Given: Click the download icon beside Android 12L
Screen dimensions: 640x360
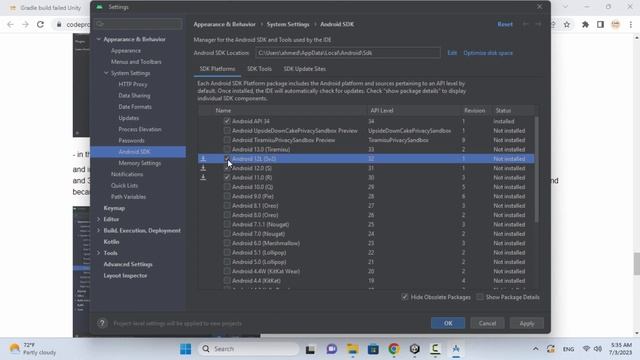Looking at the screenshot, I should point(203,159).
